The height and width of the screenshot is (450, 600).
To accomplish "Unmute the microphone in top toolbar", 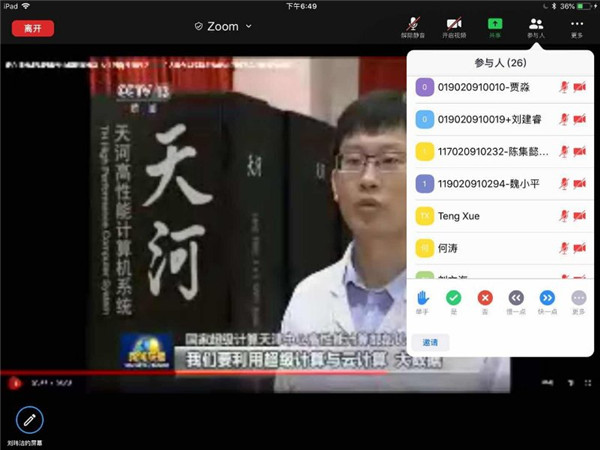I will 413,28.
